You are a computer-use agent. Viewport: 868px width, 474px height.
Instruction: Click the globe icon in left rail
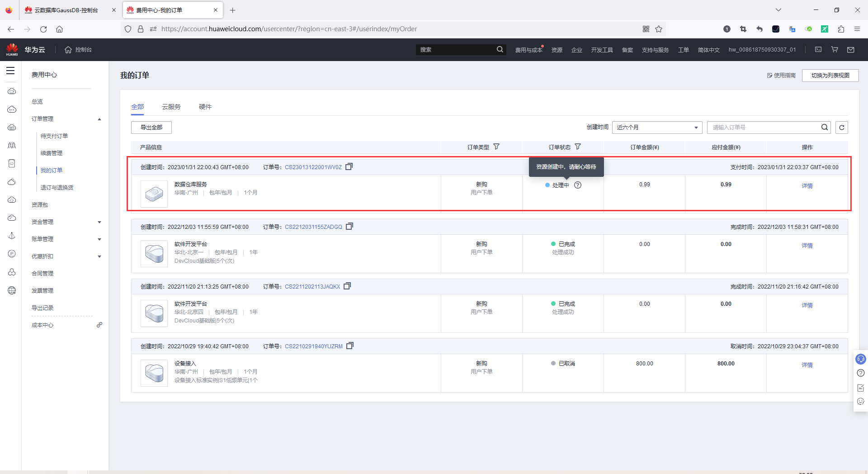[x=12, y=290]
